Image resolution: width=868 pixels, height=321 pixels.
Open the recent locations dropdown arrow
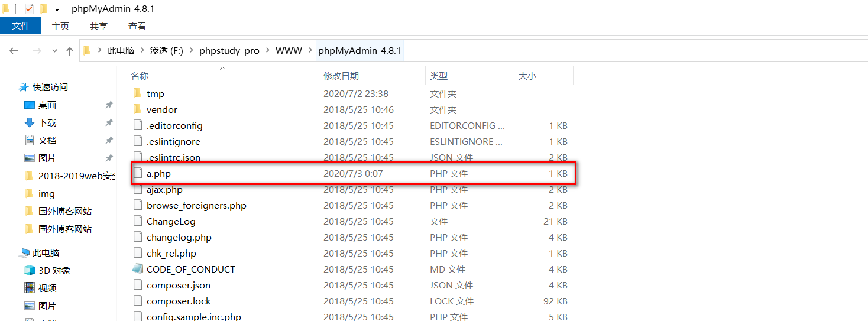55,51
